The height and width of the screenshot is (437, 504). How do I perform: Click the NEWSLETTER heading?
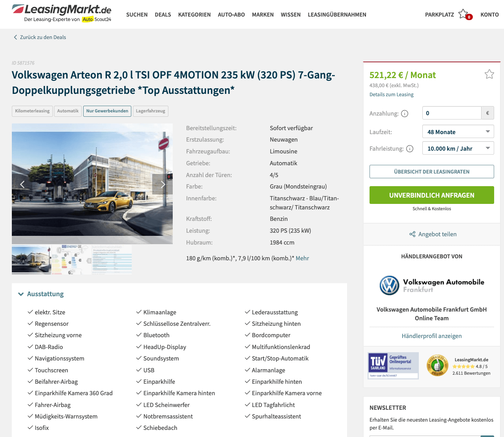(388, 408)
